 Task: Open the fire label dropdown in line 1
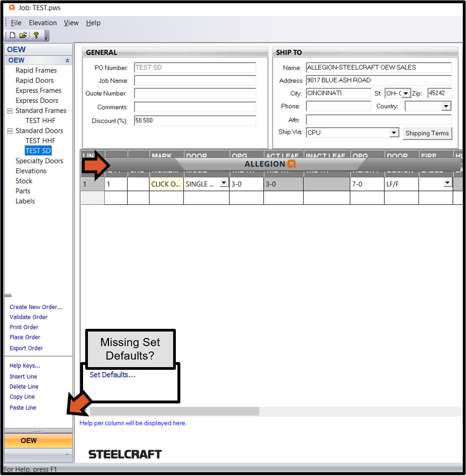[x=447, y=182]
